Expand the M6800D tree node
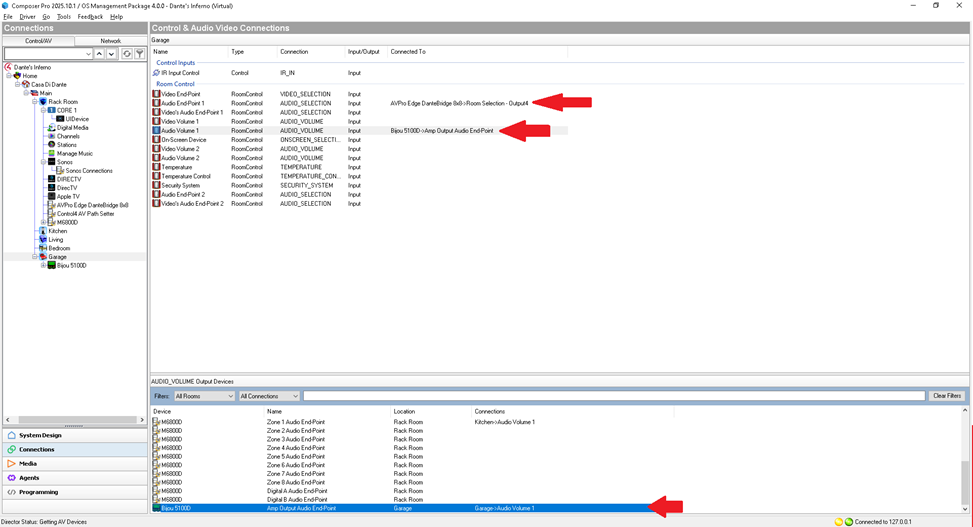973x527 pixels. tap(43, 222)
